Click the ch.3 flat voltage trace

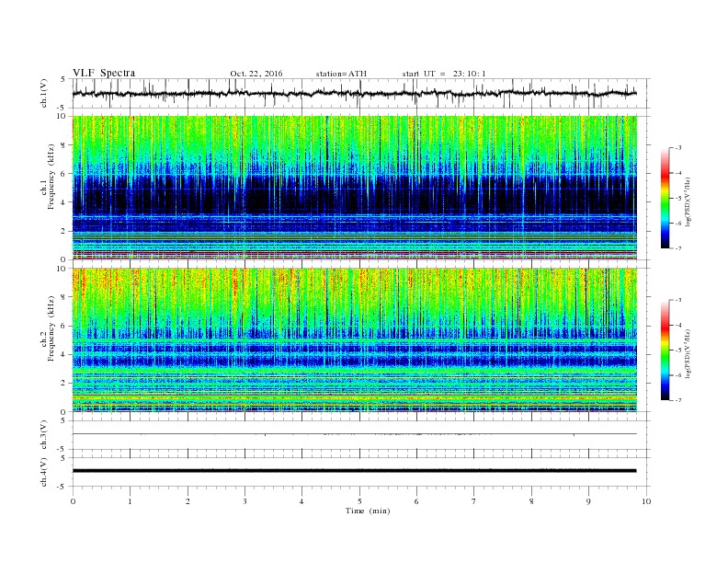coord(354,434)
